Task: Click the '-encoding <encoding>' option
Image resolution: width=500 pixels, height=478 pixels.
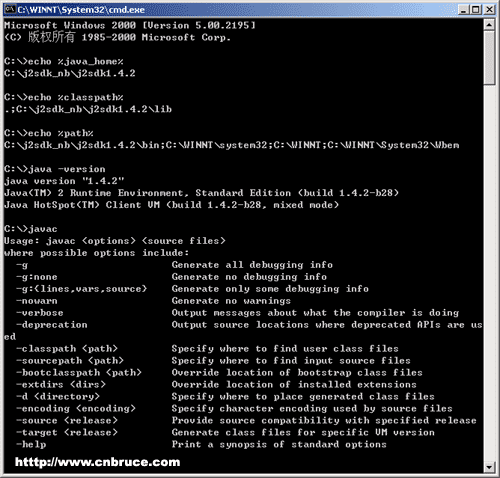Action: pyautogui.click(x=76, y=409)
